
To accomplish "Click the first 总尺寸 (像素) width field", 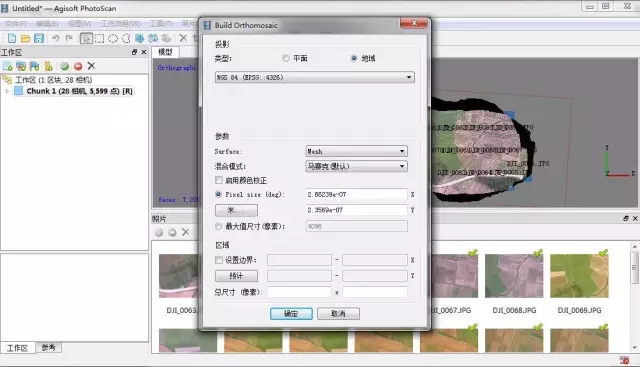I will click(299, 292).
